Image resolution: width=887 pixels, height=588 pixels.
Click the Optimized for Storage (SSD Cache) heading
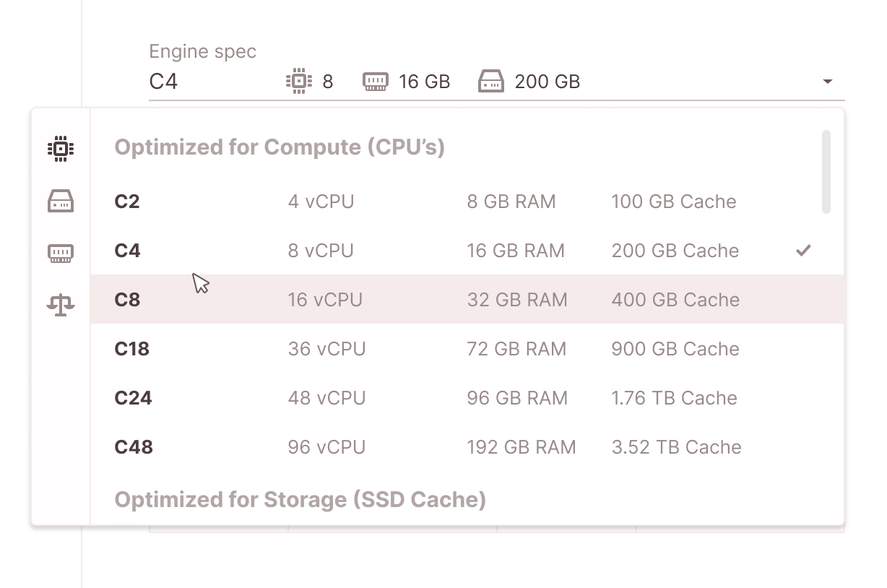coord(300,498)
